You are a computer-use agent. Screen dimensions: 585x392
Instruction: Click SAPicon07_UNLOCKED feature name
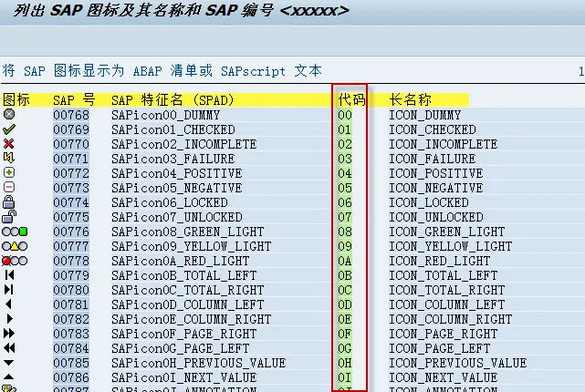(x=177, y=217)
